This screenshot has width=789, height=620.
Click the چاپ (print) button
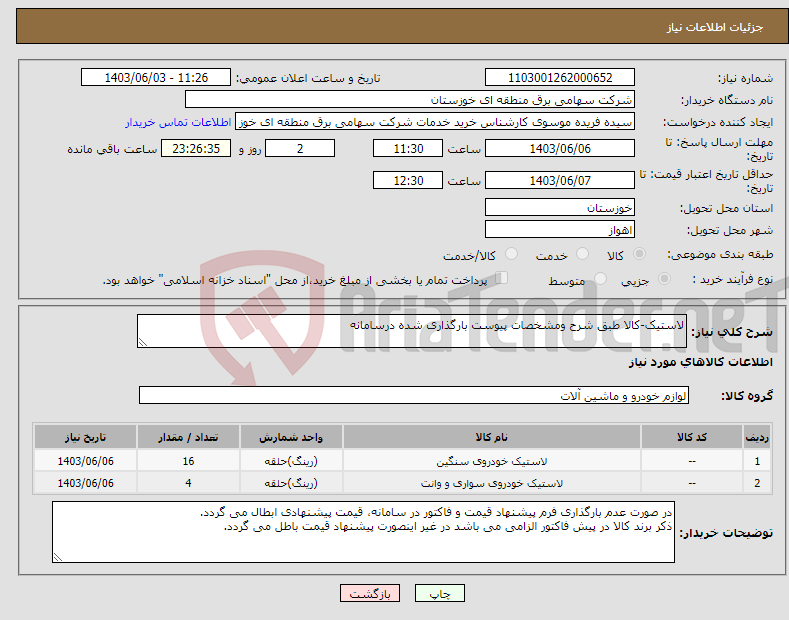click(439, 593)
